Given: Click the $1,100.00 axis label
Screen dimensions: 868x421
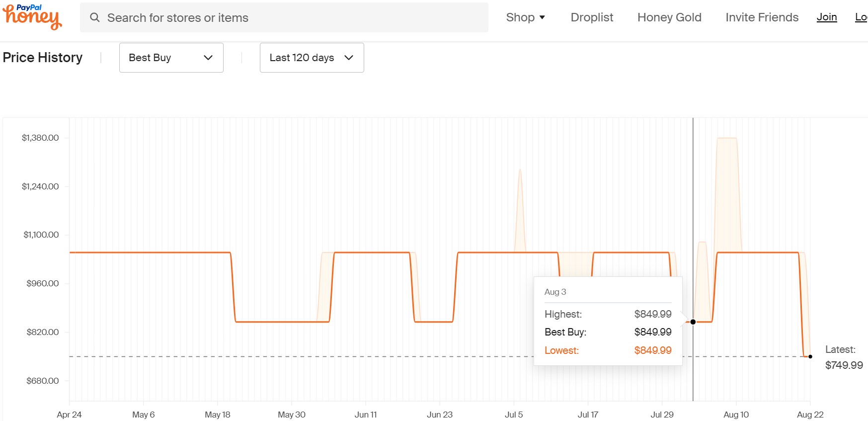Looking at the screenshot, I should click(41, 235).
